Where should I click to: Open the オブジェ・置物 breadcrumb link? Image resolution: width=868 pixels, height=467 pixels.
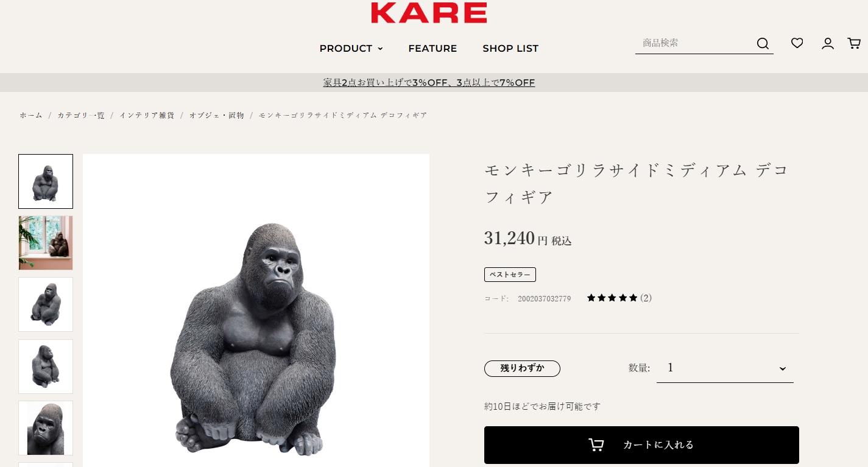tap(216, 115)
